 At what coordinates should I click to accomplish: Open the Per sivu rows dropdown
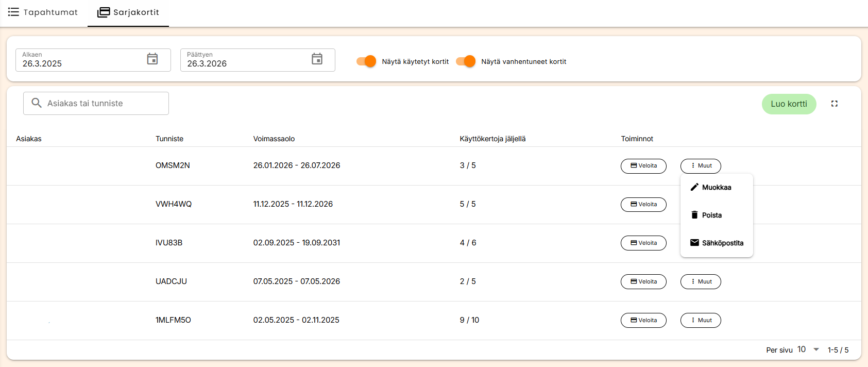point(808,349)
